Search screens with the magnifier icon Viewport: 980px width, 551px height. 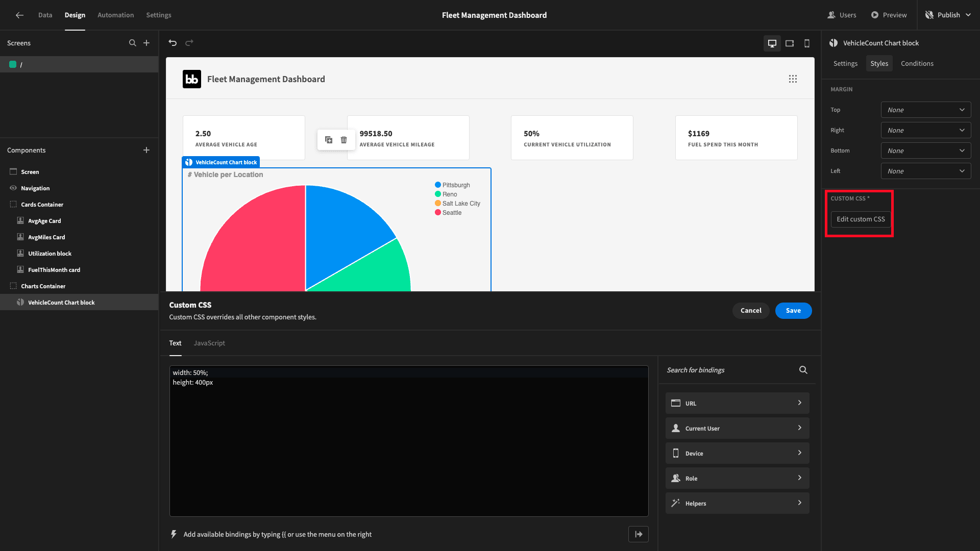tap(133, 43)
